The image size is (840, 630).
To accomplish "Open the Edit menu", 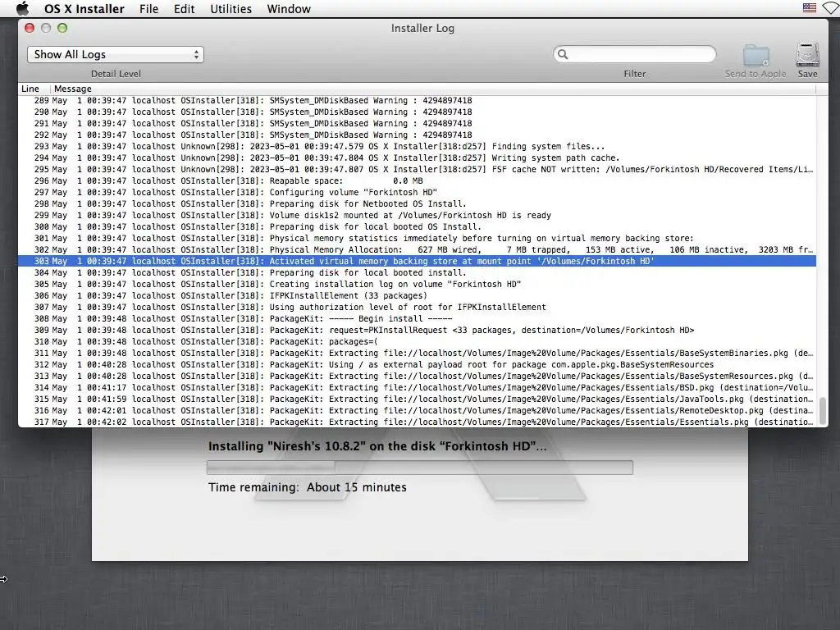I will [x=184, y=8].
